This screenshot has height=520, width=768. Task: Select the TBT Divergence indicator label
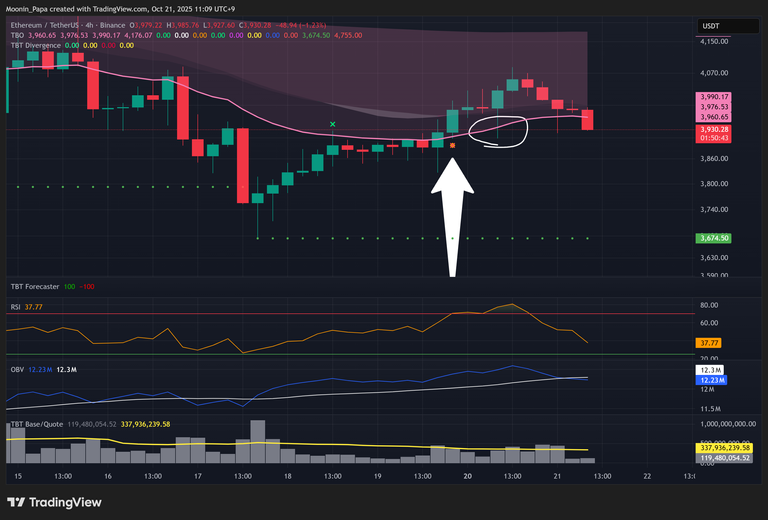(x=35, y=44)
